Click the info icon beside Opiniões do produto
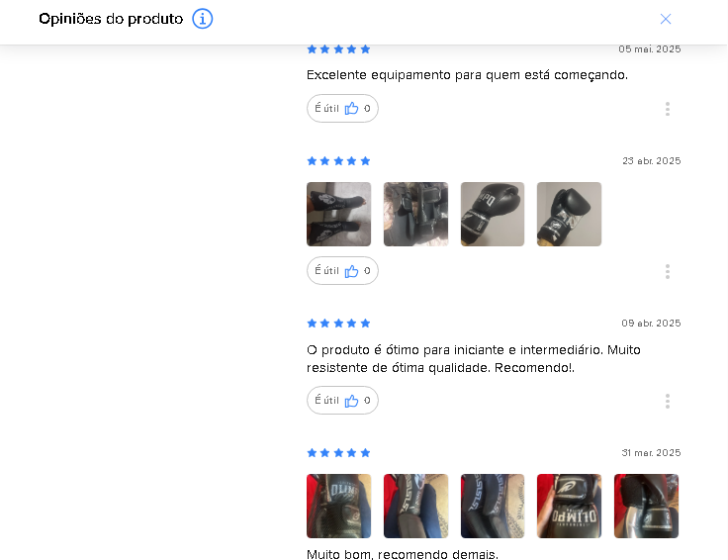This screenshot has width=728, height=560. coord(203,19)
